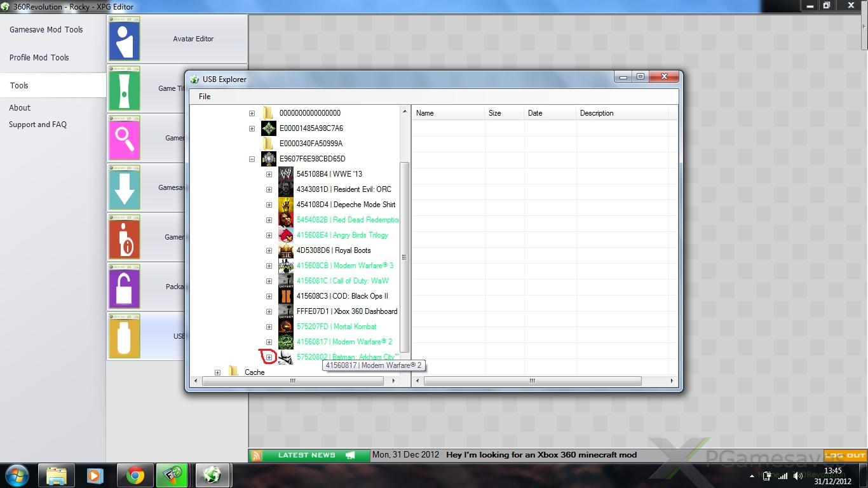The height and width of the screenshot is (488, 868).
Task: Click the yellow USB drive tool icon
Action: [x=124, y=335]
